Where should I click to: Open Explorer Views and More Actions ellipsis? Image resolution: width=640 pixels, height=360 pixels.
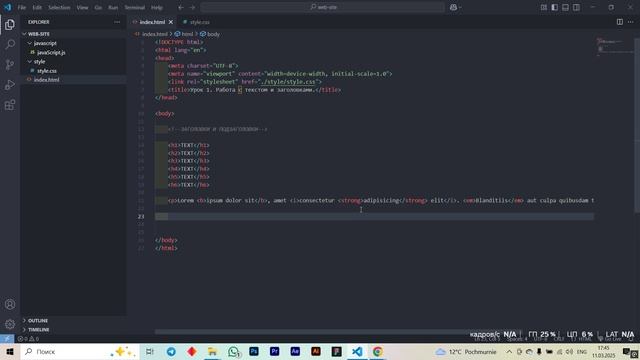[117, 22]
